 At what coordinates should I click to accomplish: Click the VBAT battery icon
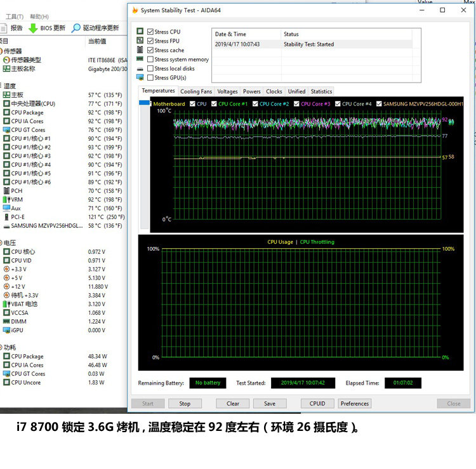pos(6,304)
